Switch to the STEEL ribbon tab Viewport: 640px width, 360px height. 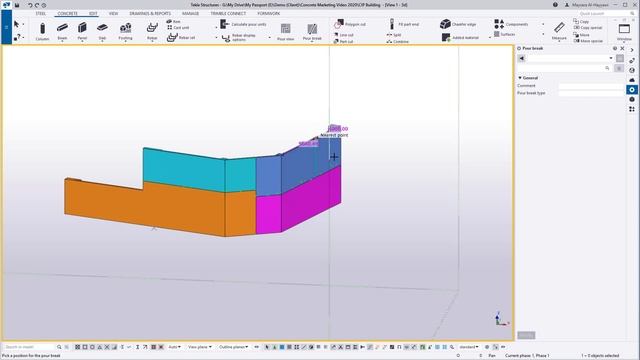click(x=40, y=13)
